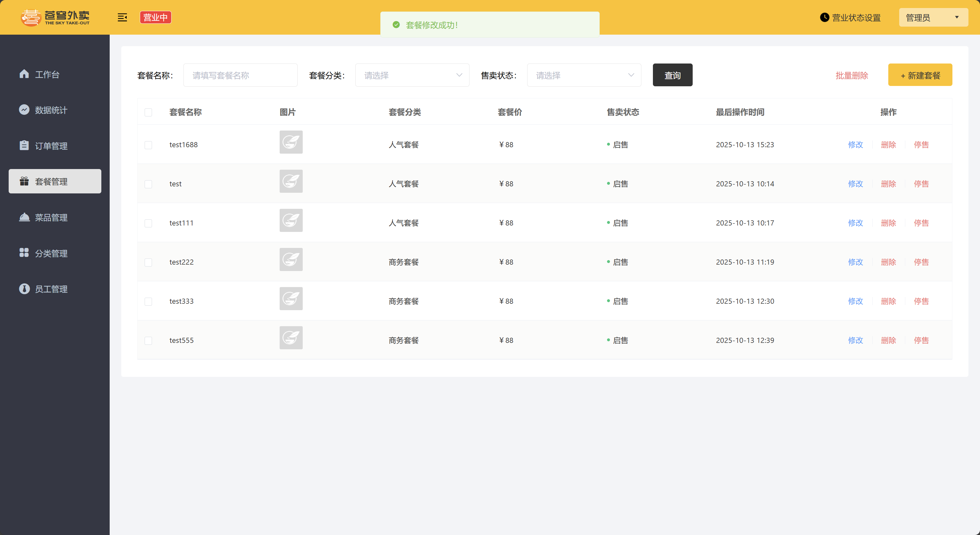Open the 售卖状态 filter dropdown
The height and width of the screenshot is (535, 980).
tap(584, 75)
